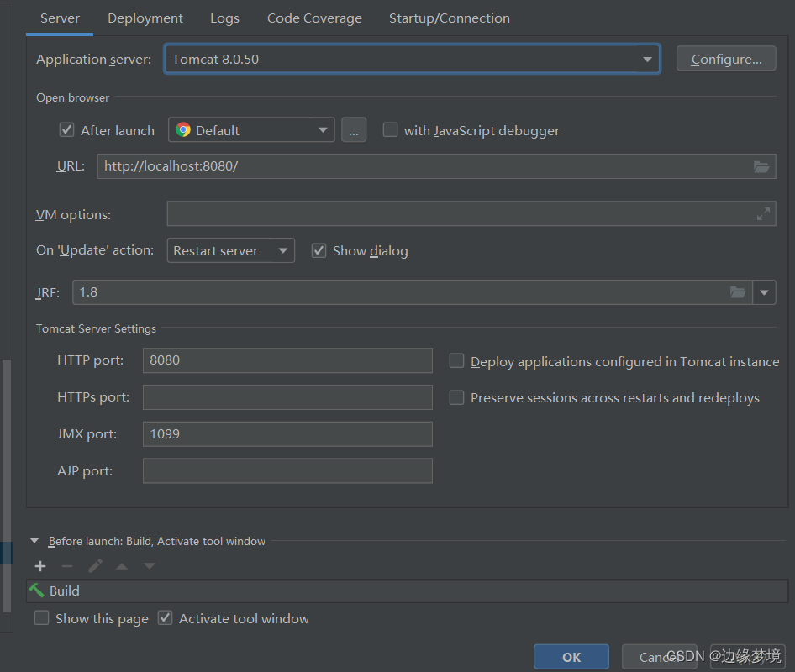
Task: Switch to the Deployment tab
Action: (145, 18)
